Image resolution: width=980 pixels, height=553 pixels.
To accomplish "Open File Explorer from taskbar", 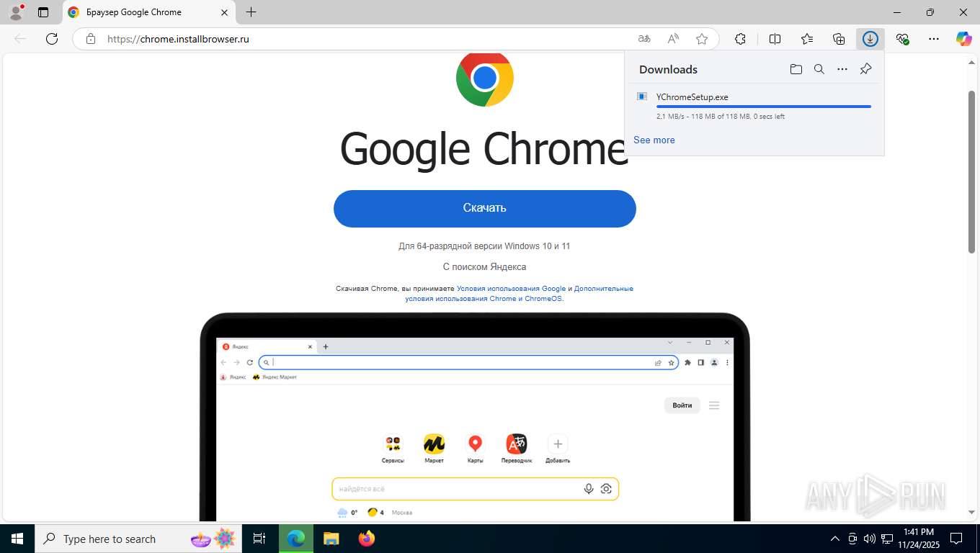I will pyautogui.click(x=331, y=539).
